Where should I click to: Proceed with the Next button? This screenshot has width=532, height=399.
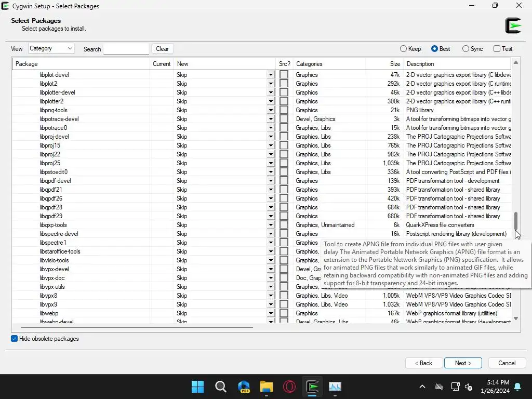[463, 363]
